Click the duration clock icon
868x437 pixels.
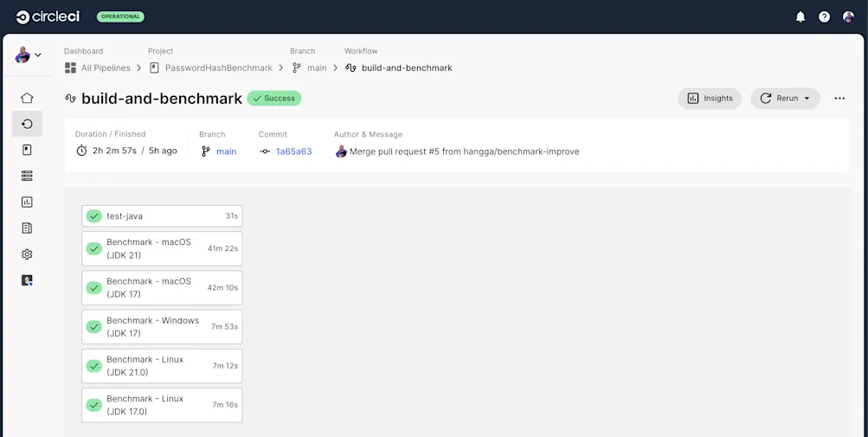[81, 151]
